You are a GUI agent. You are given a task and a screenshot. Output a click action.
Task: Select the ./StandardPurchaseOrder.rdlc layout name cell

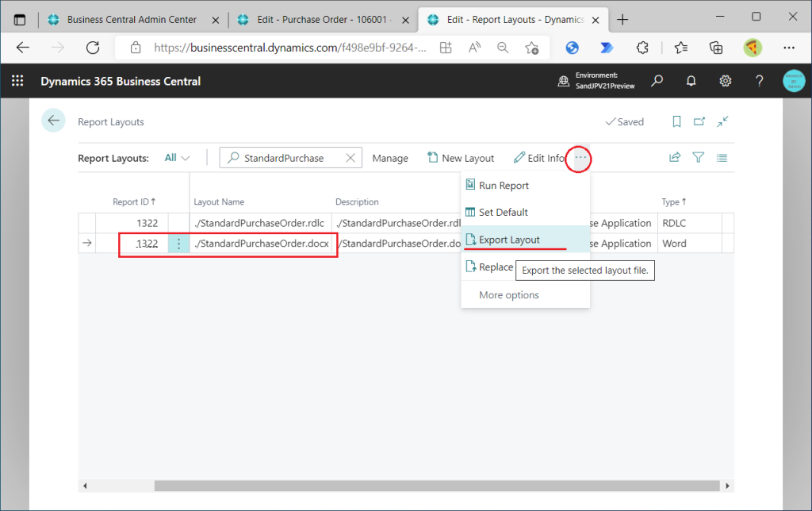click(x=260, y=224)
